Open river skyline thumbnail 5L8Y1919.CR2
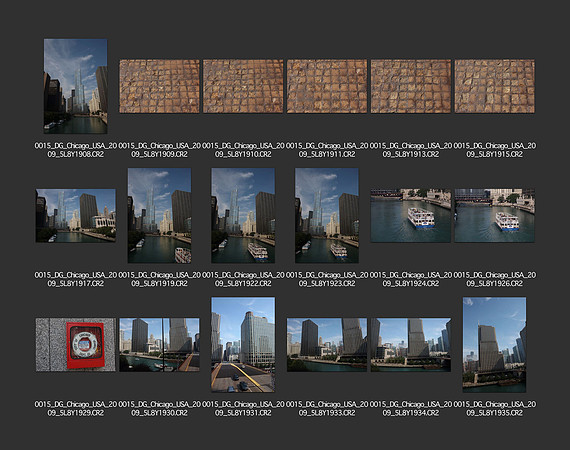 click(x=160, y=216)
